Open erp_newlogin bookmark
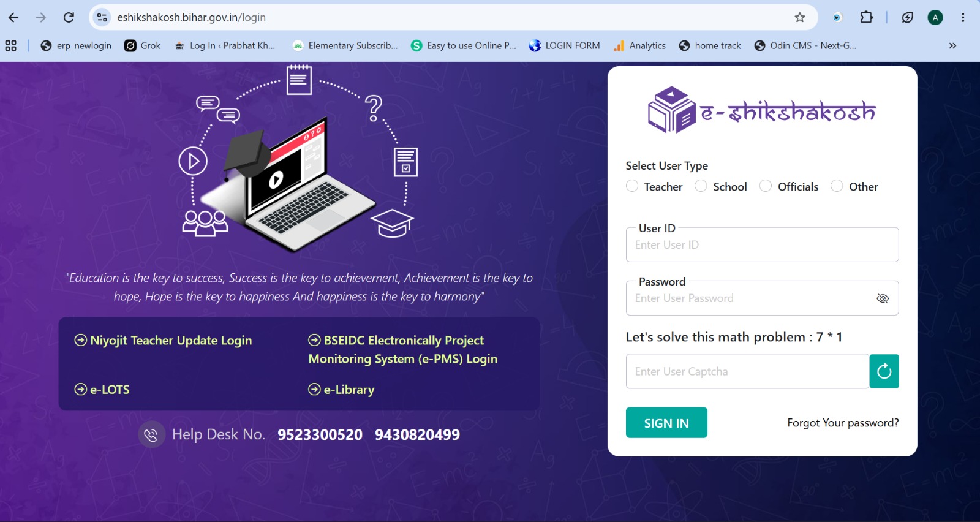The height and width of the screenshot is (522, 980). [76, 45]
